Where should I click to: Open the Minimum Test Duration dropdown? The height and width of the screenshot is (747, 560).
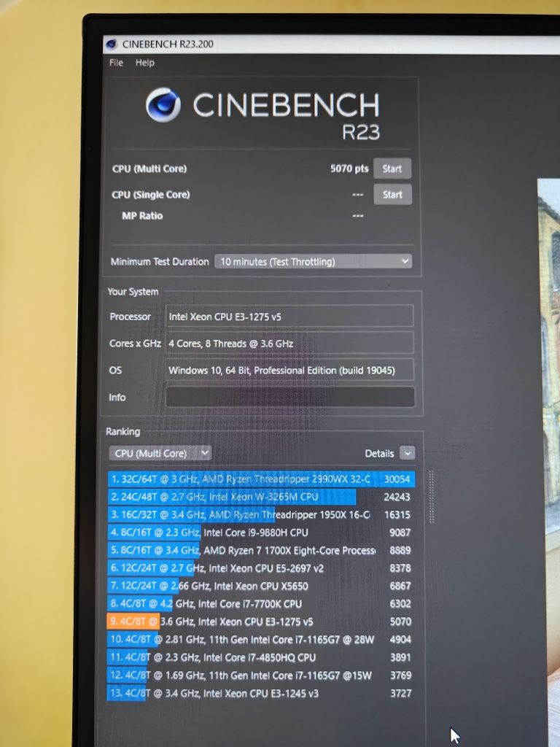(x=314, y=261)
